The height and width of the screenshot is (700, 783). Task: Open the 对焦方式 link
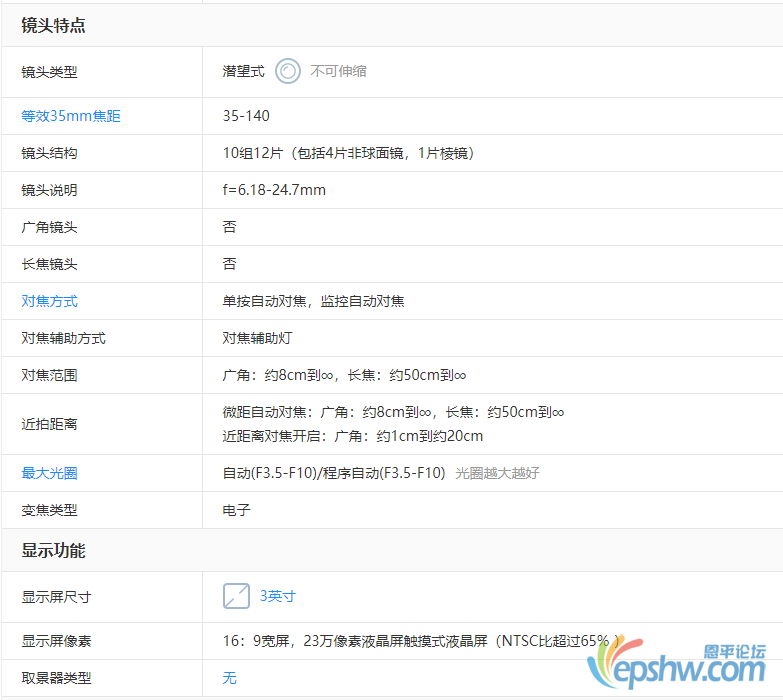pyautogui.click(x=49, y=301)
